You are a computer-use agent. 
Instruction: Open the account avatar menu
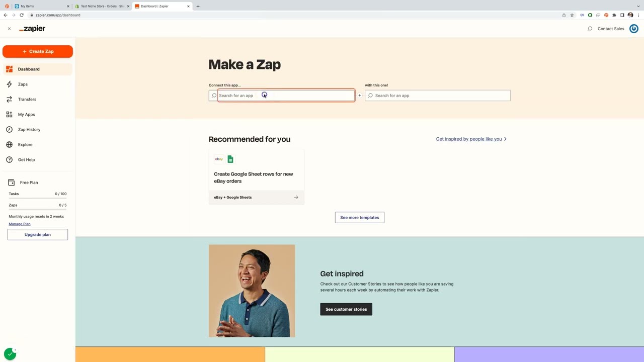tap(634, 29)
